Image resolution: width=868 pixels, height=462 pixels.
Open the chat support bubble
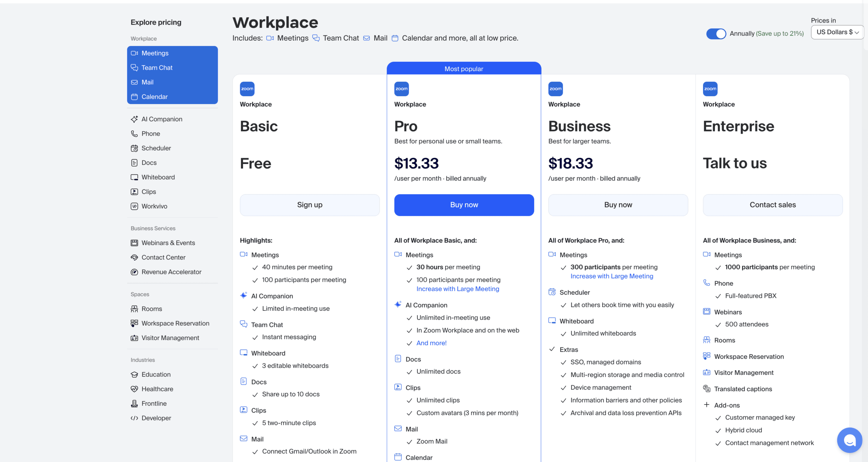(x=850, y=440)
